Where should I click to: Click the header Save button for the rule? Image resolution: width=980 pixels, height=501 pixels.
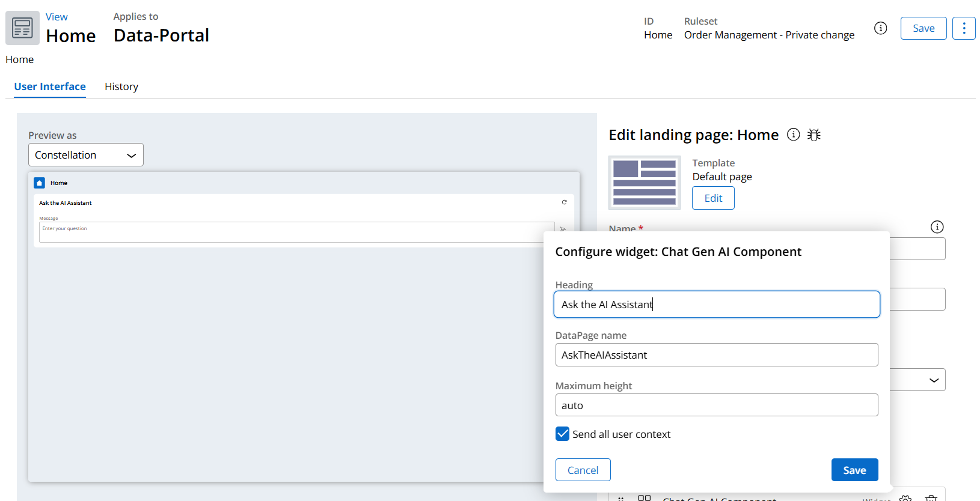(923, 28)
